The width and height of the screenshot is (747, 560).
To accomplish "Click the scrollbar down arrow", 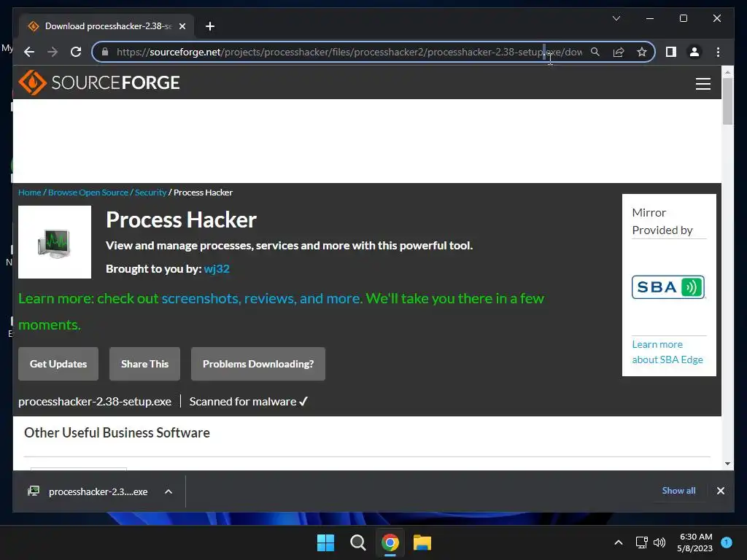I will pyautogui.click(x=727, y=463).
